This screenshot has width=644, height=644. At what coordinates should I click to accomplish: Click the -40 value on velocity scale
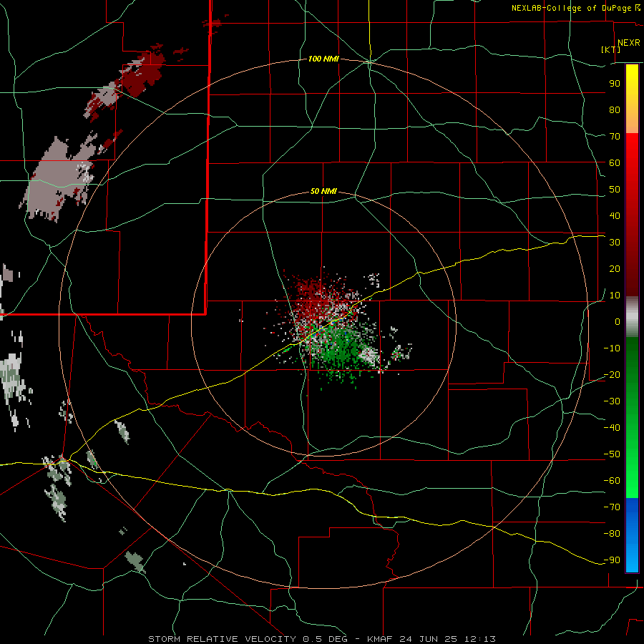[612, 428]
